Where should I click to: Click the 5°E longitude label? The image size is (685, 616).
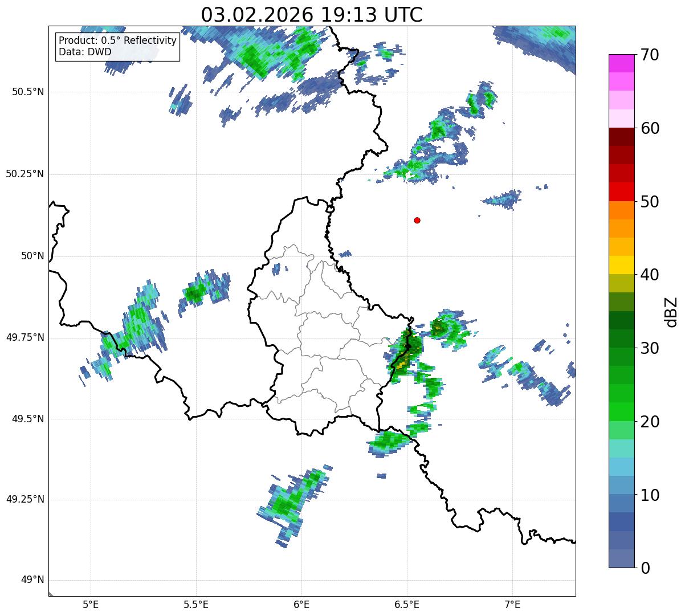[91, 604]
